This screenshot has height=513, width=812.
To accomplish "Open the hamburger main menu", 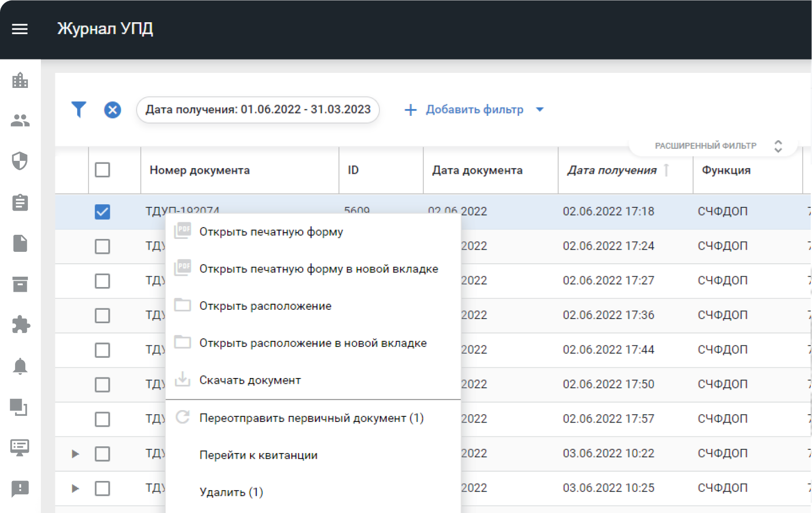I will 20,29.
